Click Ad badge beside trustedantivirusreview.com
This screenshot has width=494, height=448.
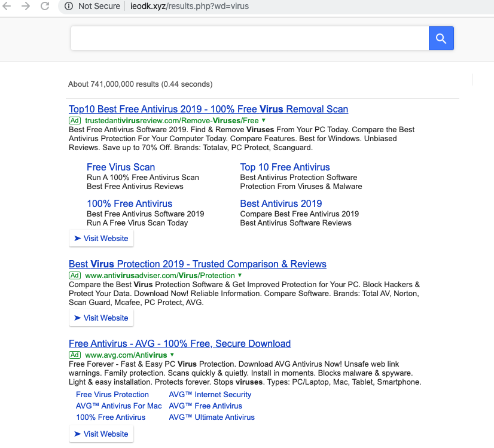pos(75,120)
